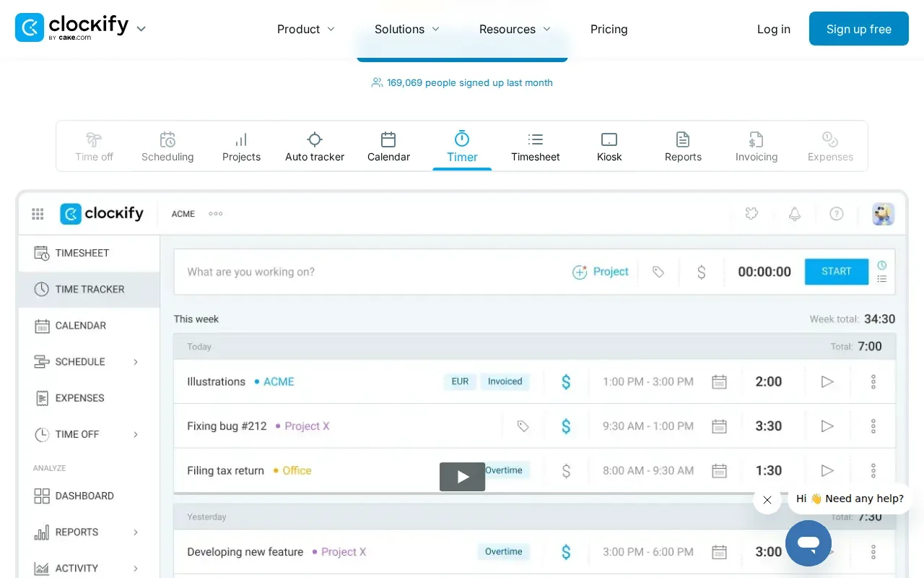Open the chat support widget
The height and width of the screenshot is (578, 924).
pos(808,543)
